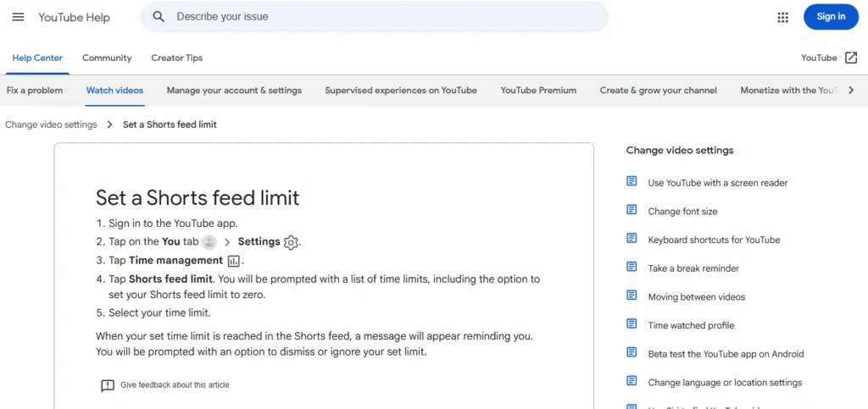868x409 pixels.
Task: Open the Google apps grid
Action: (782, 17)
